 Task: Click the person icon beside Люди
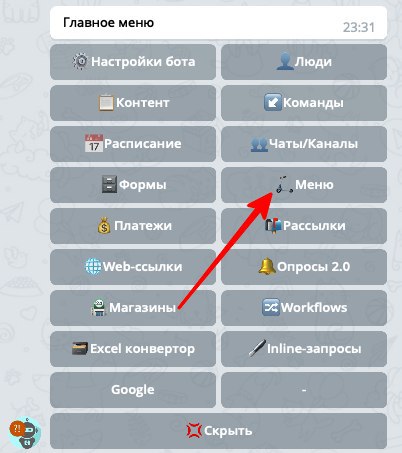285,62
